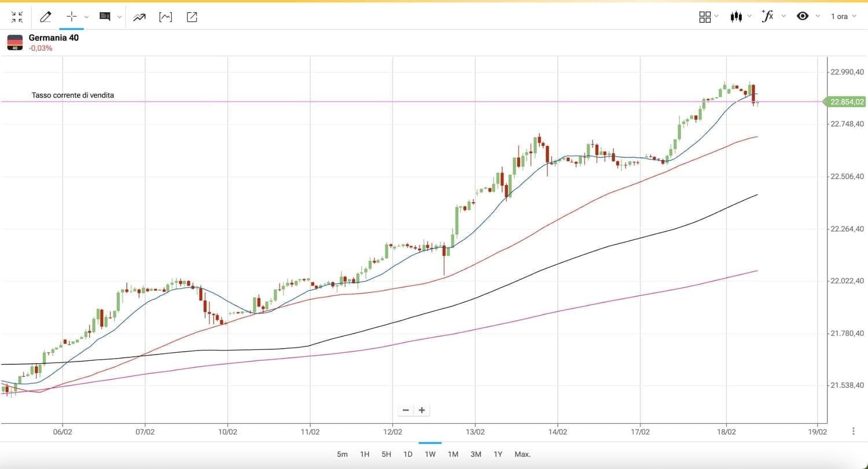868x469 pixels.
Task: Click the collapse fullscreen arrows icon
Action: click(17, 17)
